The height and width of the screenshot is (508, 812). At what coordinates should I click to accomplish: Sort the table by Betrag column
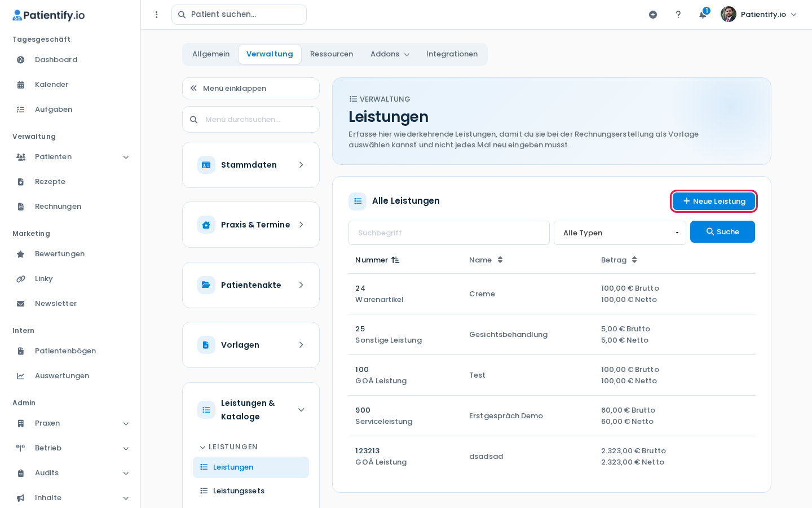point(619,260)
